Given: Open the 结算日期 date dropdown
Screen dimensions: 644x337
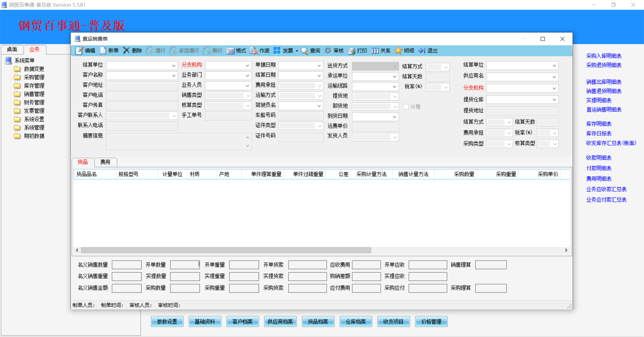Looking at the screenshot, I should pos(319,76).
